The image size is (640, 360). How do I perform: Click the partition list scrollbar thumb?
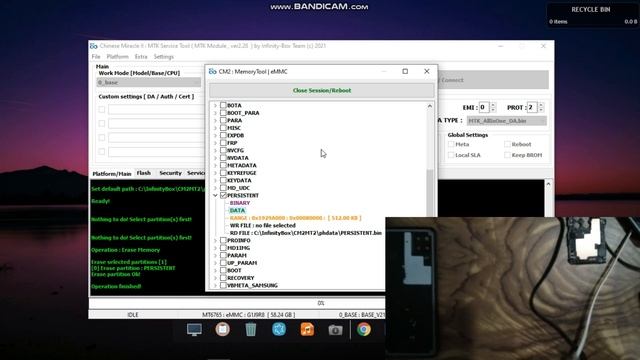pyautogui.click(x=429, y=192)
